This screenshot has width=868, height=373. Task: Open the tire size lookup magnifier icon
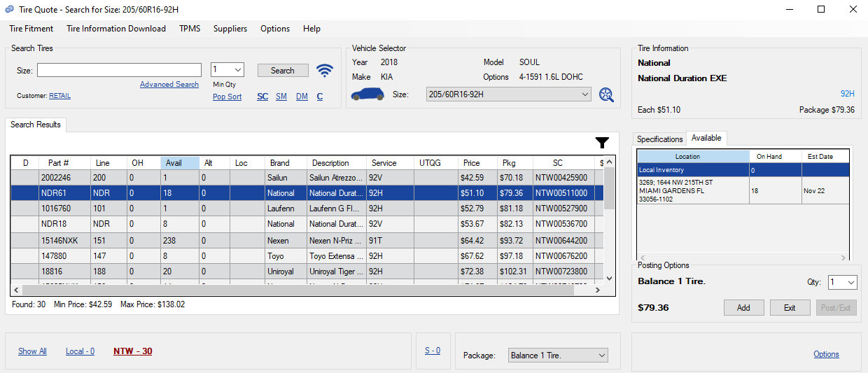[x=606, y=94]
